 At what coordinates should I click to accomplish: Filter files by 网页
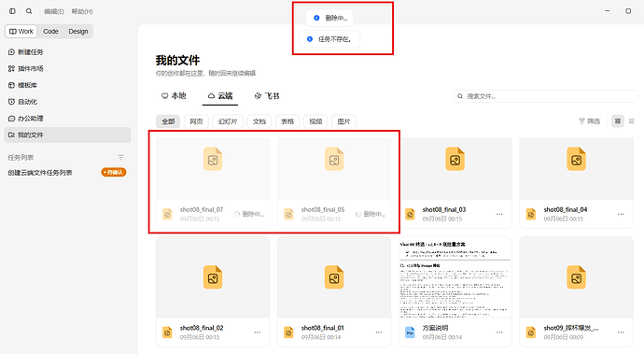click(196, 121)
